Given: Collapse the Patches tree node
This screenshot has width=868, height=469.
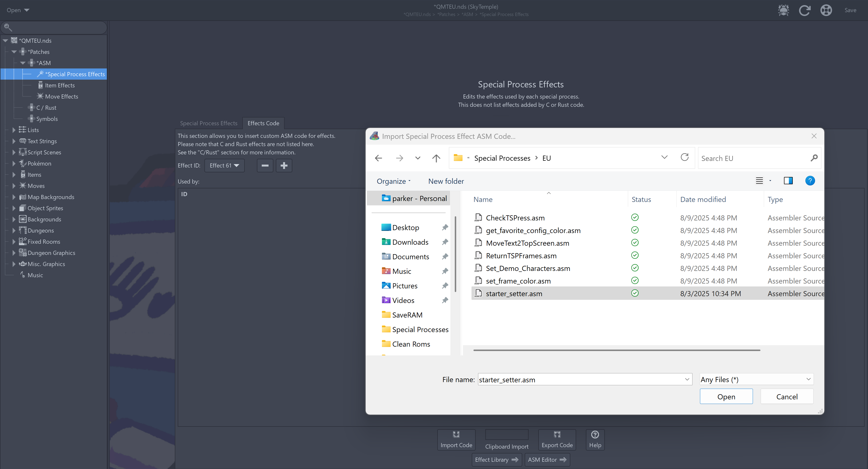Looking at the screenshot, I should coord(14,52).
